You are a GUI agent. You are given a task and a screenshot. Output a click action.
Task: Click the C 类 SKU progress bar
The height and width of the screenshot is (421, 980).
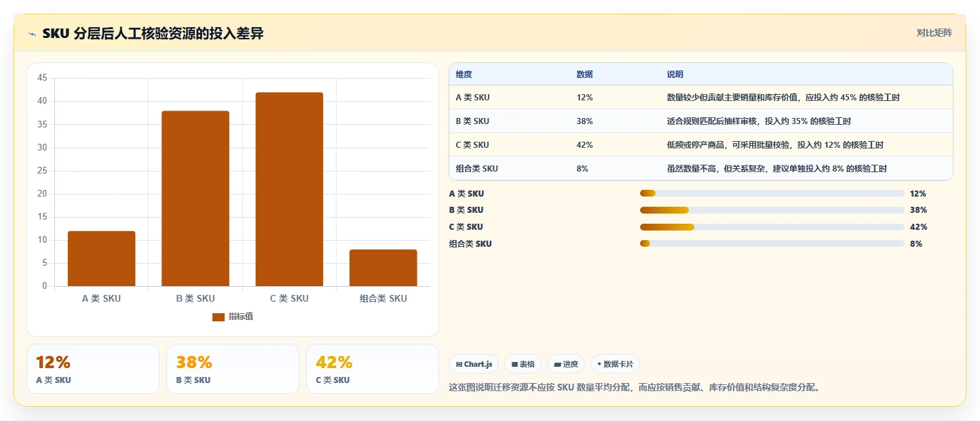(772, 227)
